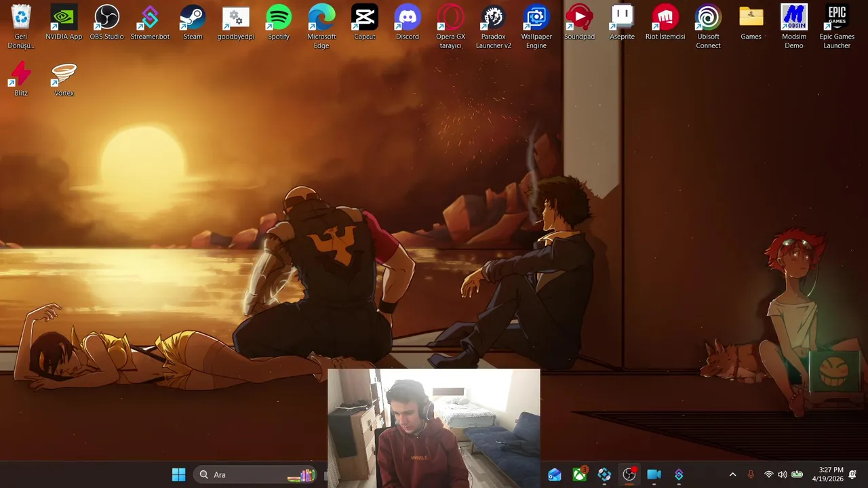The width and height of the screenshot is (868, 488).
Task: Open the blue video camera taskbar app
Action: point(654,474)
